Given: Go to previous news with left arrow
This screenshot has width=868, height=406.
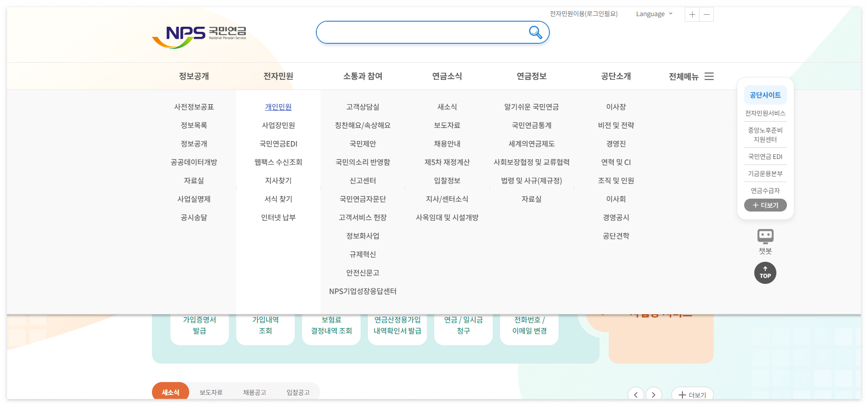Looking at the screenshot, I should coord(636,395).
